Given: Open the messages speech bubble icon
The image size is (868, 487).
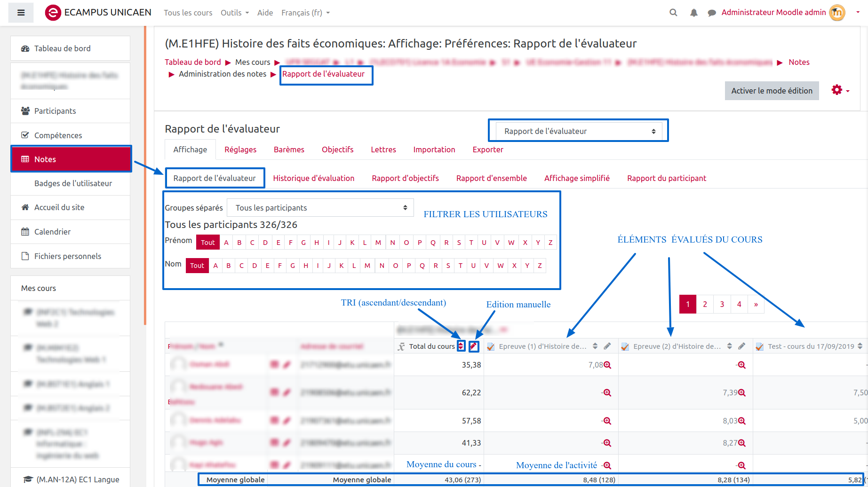Looking at the screenshot, I should pyautogui.click(x=712, y=13).
